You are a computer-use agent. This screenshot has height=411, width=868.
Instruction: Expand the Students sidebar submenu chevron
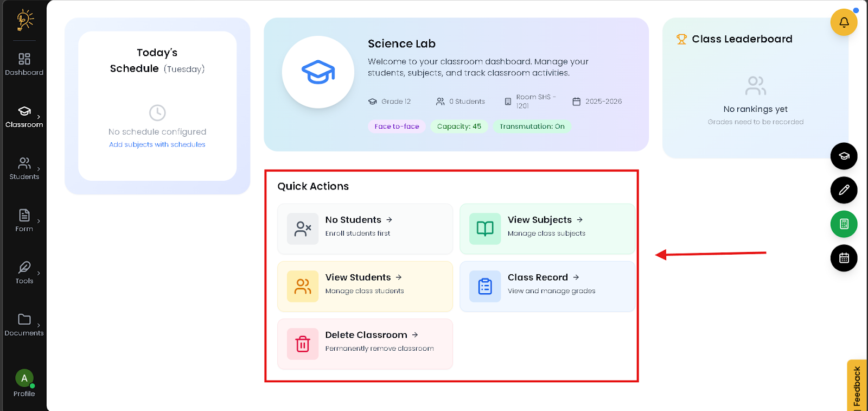[39, 169]
